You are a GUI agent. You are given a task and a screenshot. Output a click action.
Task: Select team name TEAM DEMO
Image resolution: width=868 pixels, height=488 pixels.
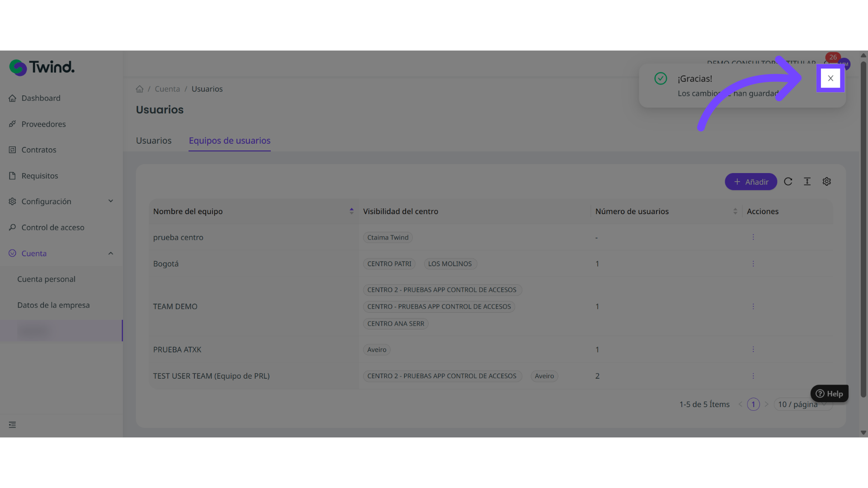click(175, 306)
